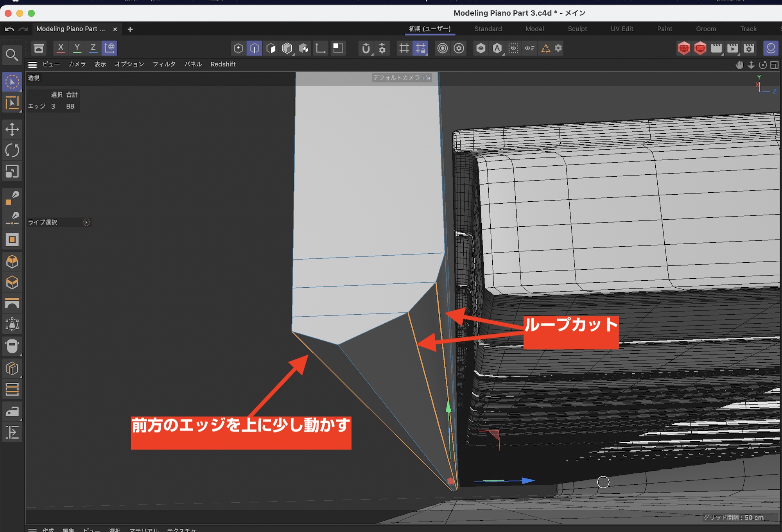The image size is (782, 532).
Task: Open the カメラ viewport menu
Action: (77, 64)
